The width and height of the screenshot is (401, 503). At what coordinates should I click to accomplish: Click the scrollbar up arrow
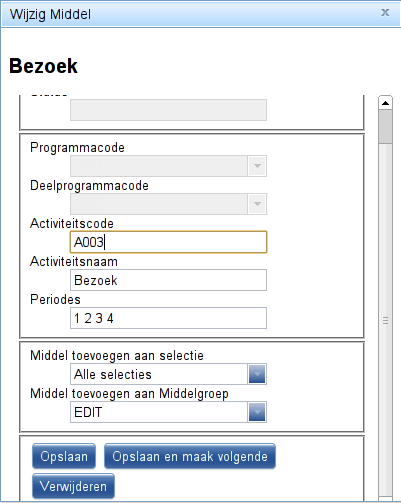coord(385,103)
